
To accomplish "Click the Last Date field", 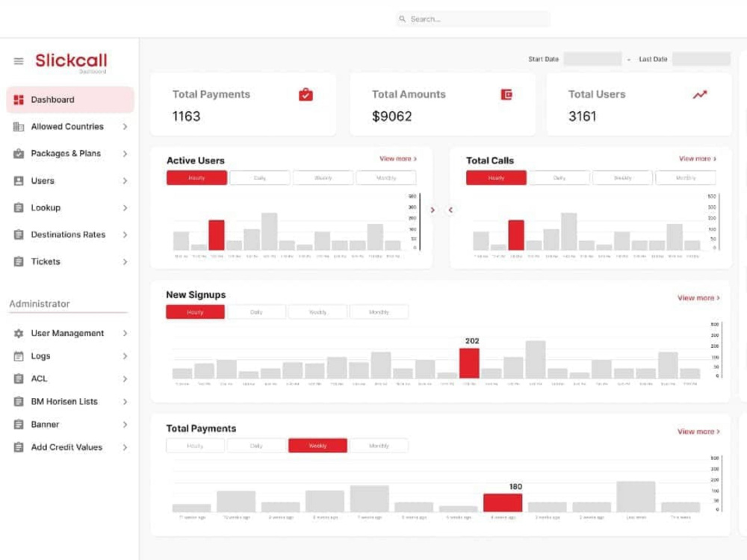I will tap(701, 59).
